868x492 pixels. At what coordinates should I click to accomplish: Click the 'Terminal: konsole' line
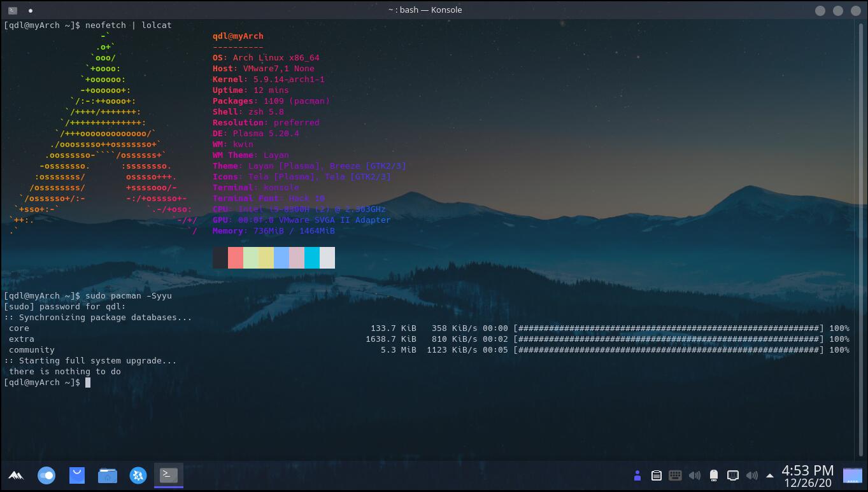[x=256, y=188]
